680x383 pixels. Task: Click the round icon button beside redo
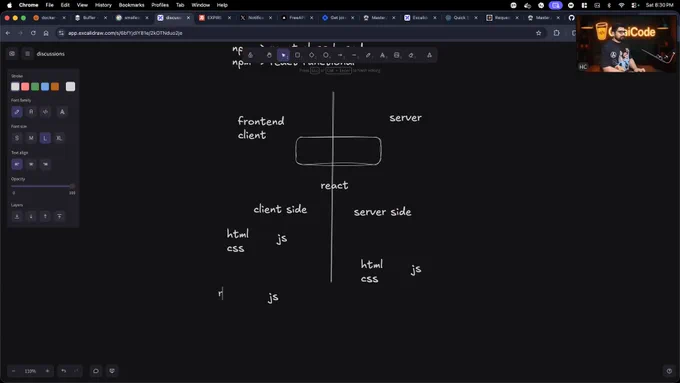pyautogui.click(x=96, y=371)
